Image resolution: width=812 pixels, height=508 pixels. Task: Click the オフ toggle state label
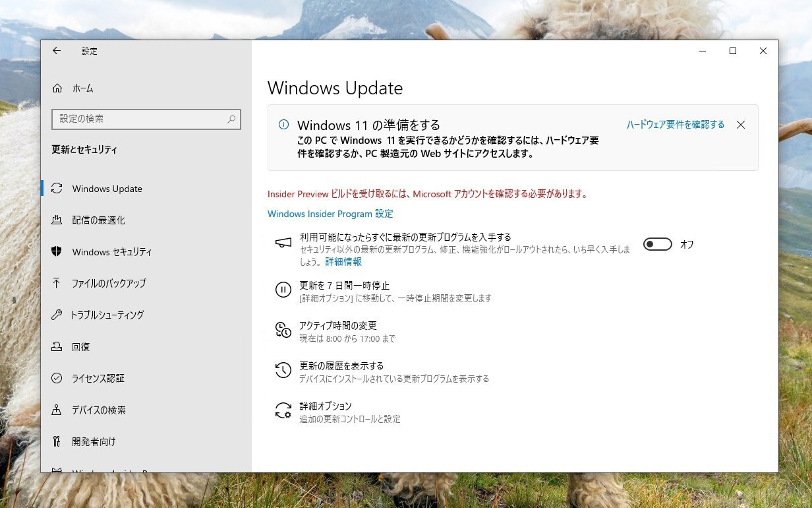(687, 245)
